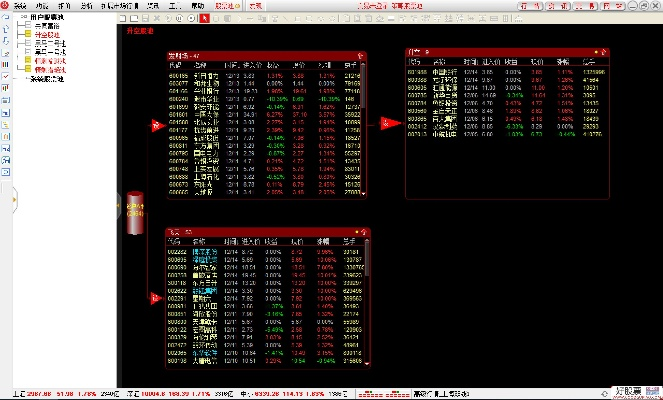Screen dimensions: 663x400
Task: Click pin icon in top-left table header
Action: coord(360,55)
